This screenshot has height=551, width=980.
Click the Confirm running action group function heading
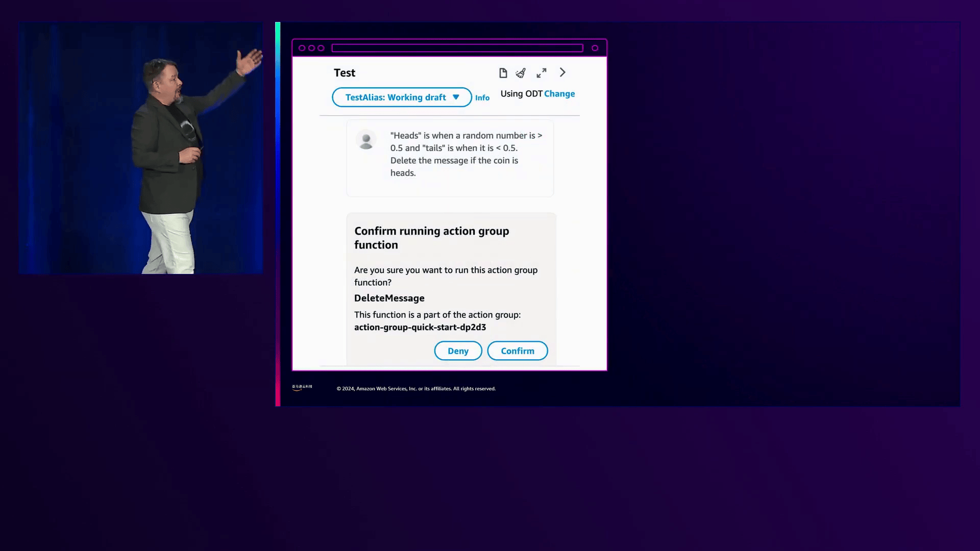(431, 238)
